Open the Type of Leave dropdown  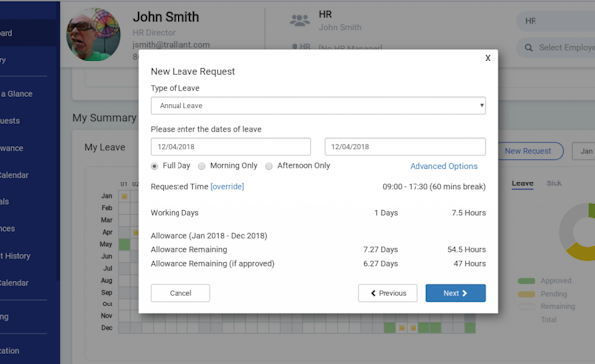click(x=318, y=105)
